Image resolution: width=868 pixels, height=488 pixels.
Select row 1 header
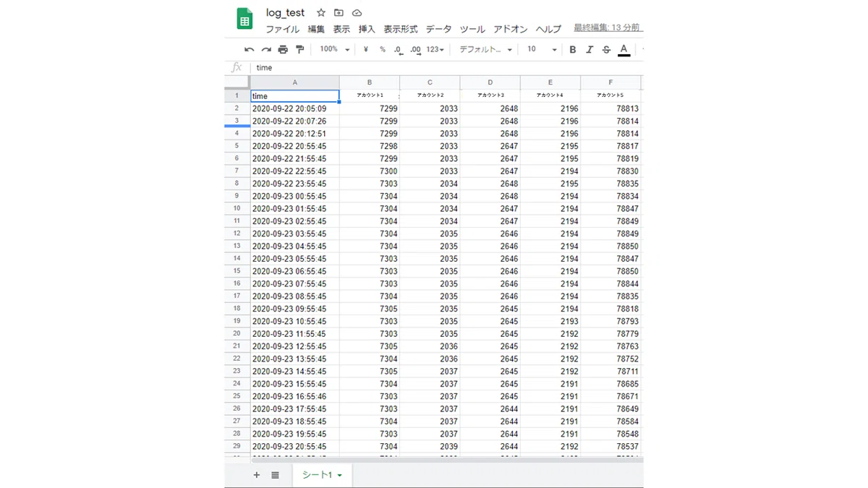click(237, 95)
